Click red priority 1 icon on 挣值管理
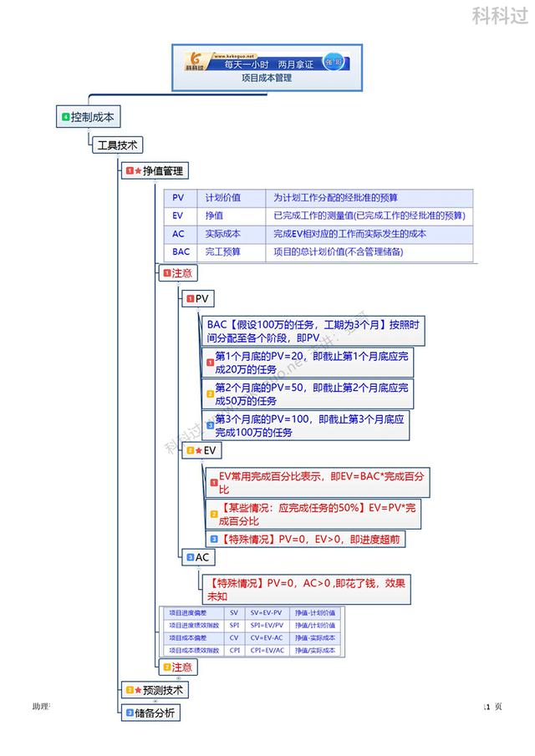 coord(130,170)
